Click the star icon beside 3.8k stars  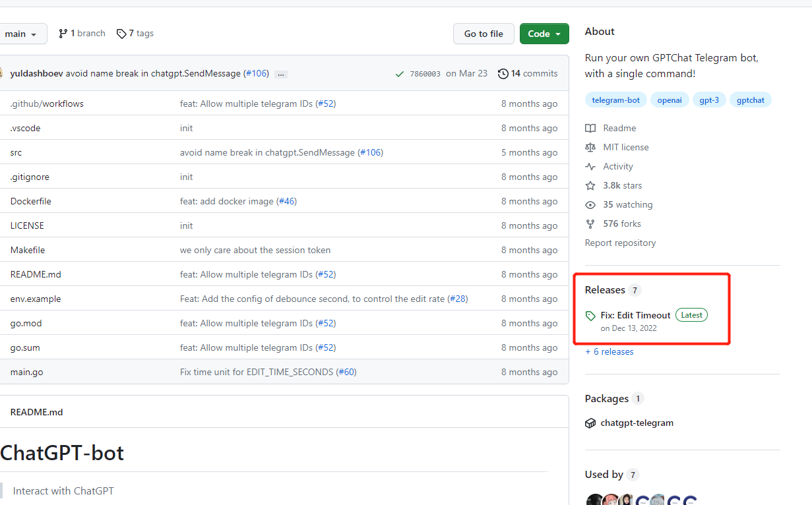[590, 185]
